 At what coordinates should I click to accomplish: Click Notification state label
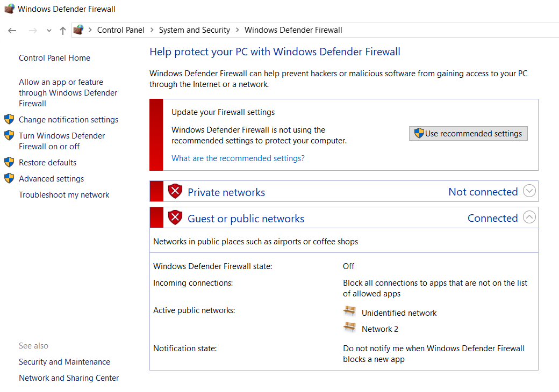(x=185, y=349)
